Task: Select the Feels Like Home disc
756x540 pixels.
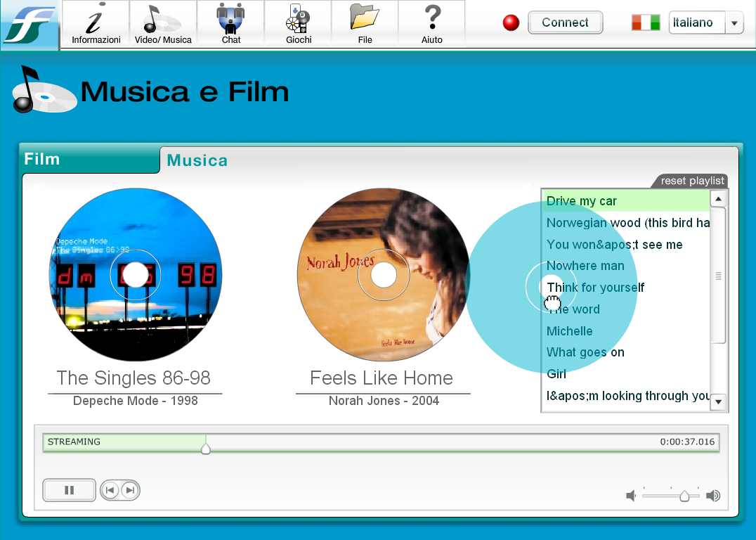Action: (x=384, y=275)
